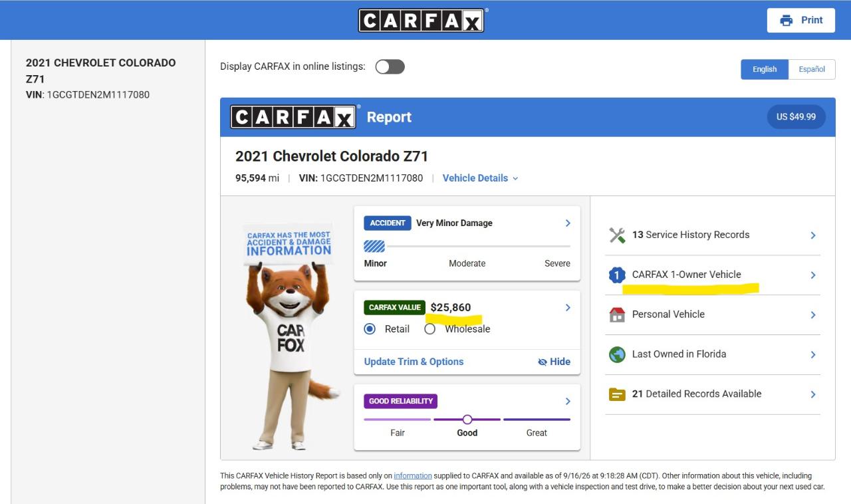Click the folder Detailed Records icon

coord(617,394)
